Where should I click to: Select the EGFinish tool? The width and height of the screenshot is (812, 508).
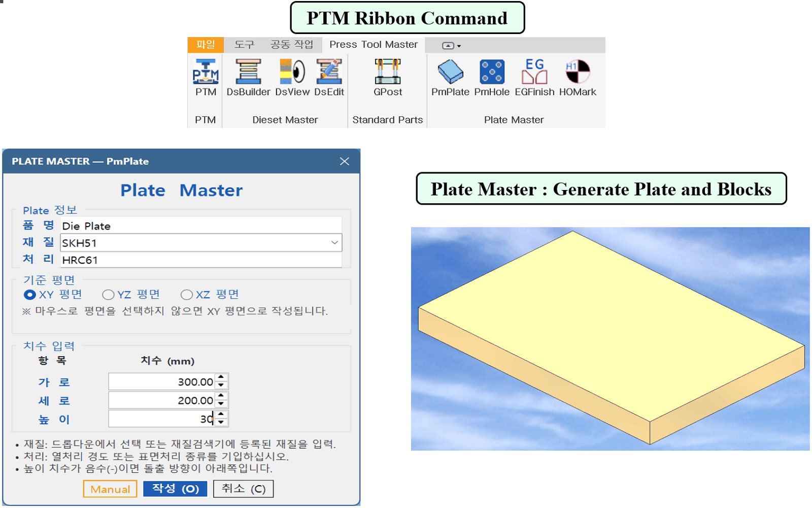[x=534, y=78]
